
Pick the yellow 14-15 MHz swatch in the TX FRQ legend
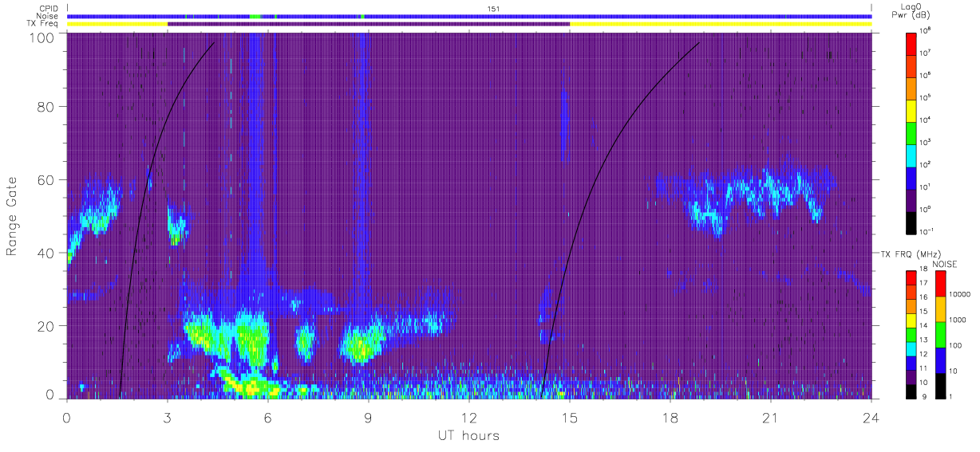click(911, 320)
